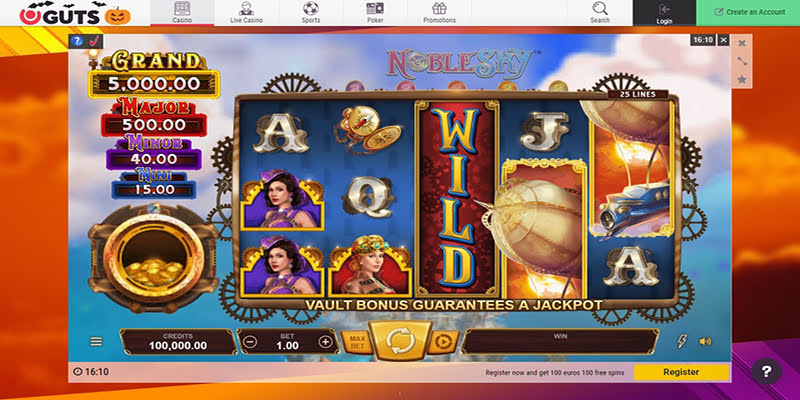Mute the game sound speaker icon
This screenshot has width=800, height=400.
tap(705, 341)
